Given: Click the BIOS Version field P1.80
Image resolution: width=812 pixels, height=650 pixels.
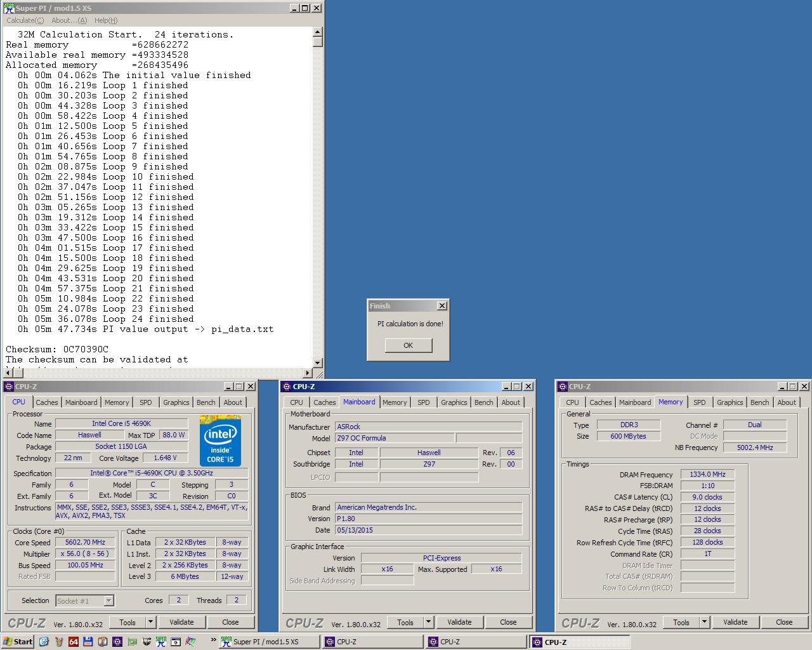Looking at the screenshot, I should (x=428, y=519).
